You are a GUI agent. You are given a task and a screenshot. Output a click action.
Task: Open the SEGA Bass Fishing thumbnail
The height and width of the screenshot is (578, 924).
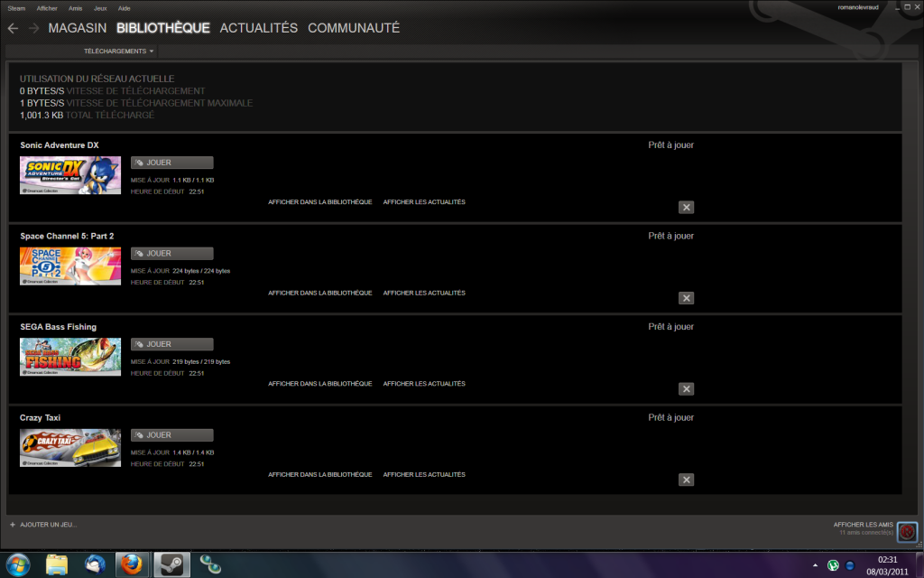(70, 357)
